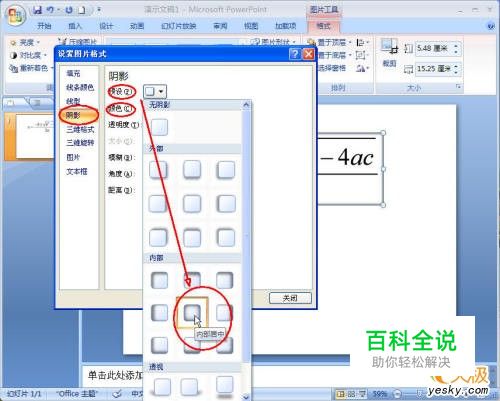Viewport: 500px width, 401px height.
Task: Click shape height field showing 5.48 厘米
Action: pos(438,49)
